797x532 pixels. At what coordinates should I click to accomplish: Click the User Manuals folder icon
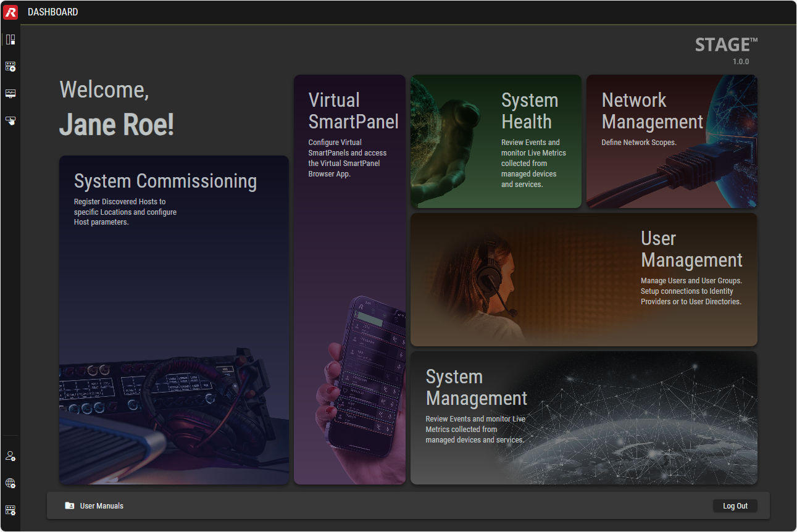coord(70,505)
